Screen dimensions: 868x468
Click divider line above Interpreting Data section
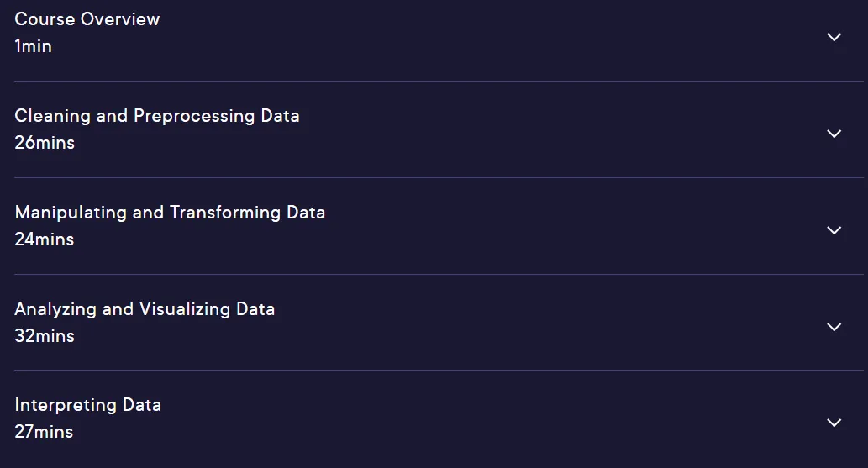(439, 370)
